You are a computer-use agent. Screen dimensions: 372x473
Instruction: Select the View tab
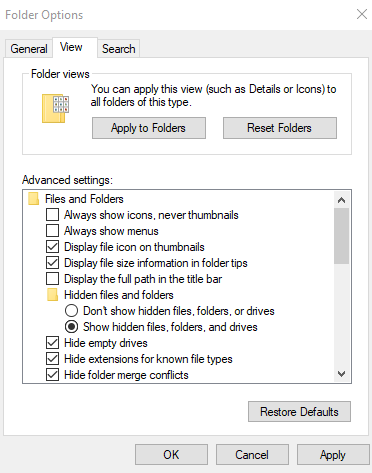pyautogui.click(x=75, y=47)
